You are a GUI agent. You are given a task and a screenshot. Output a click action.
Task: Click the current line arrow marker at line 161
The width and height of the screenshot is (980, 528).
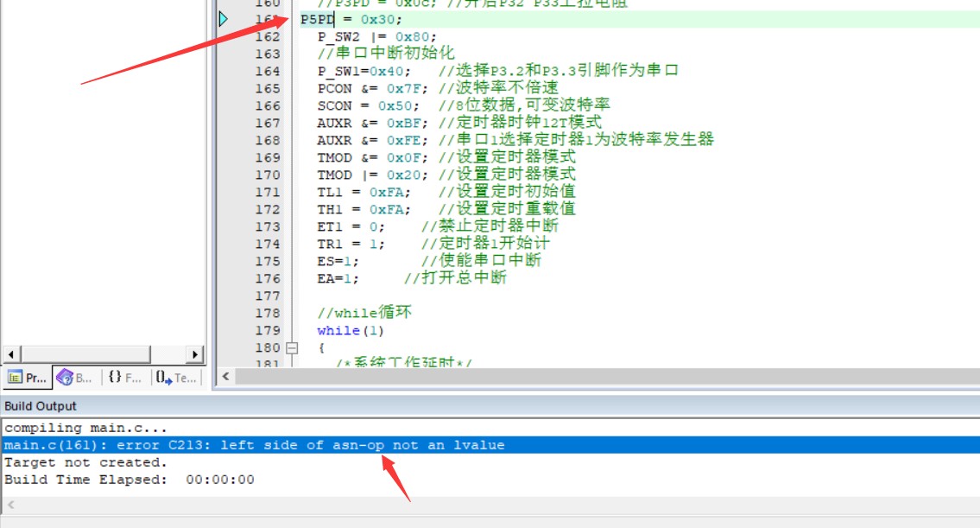click(224, 19)
